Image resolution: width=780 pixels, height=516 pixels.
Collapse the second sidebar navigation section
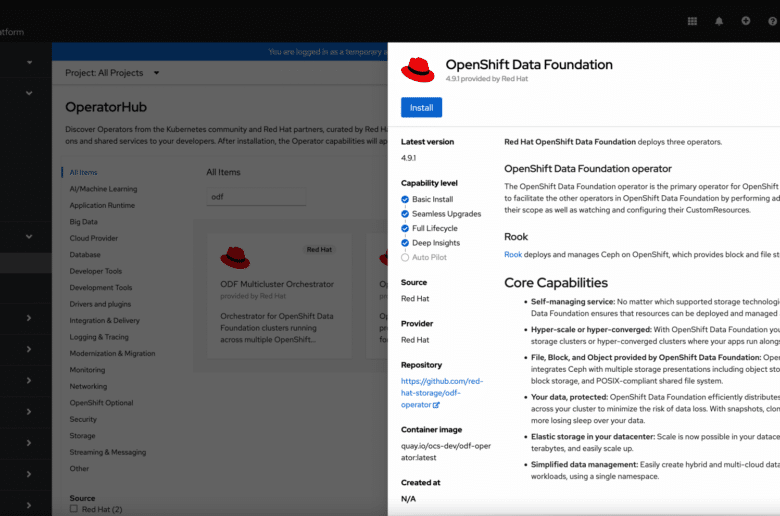29,93
